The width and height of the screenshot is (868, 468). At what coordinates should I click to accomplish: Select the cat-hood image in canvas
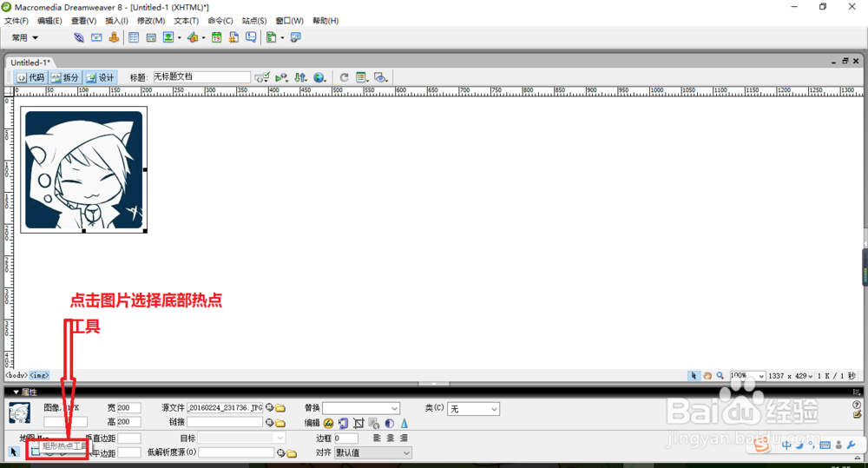tap(83, 169)
